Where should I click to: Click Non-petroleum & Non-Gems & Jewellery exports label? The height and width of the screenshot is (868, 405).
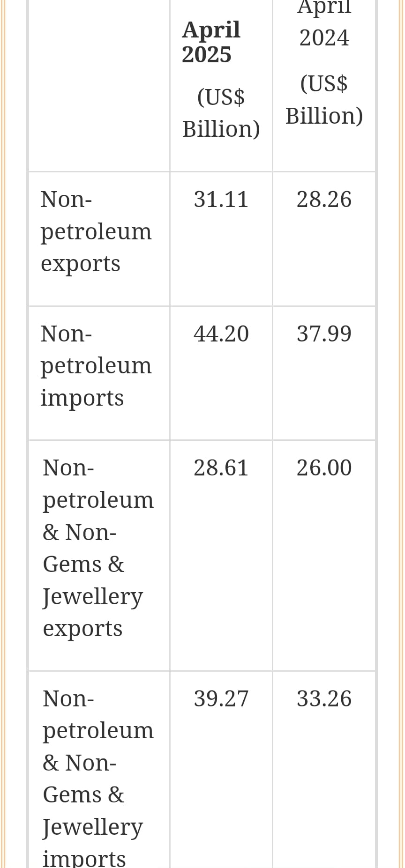[x=98, y=548]
